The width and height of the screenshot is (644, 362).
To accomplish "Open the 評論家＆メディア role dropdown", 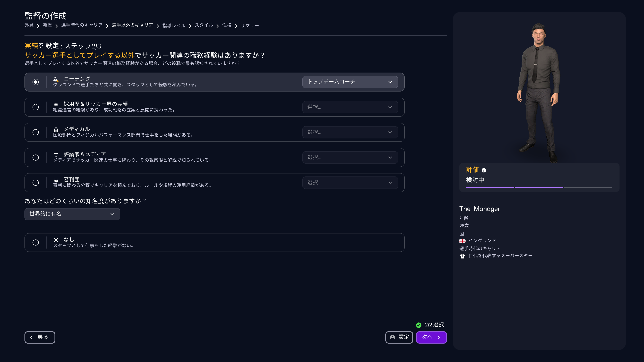I will (350, 157).
